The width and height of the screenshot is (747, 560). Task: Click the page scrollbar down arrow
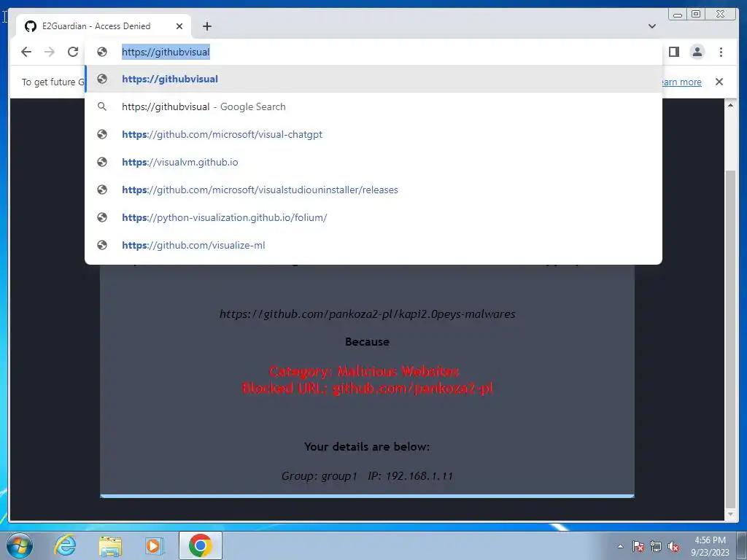730,514
